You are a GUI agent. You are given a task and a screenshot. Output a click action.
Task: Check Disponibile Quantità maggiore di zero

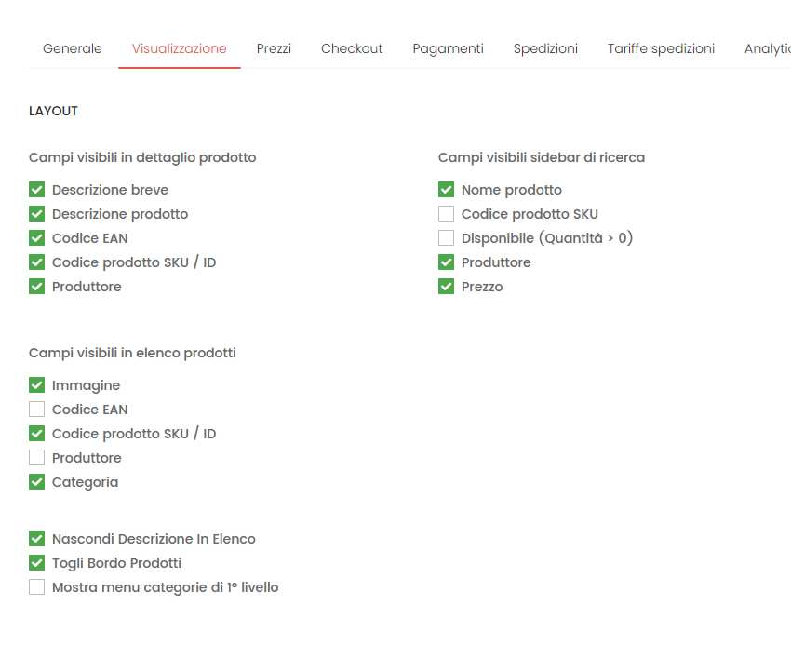click(x=446, y=237)
